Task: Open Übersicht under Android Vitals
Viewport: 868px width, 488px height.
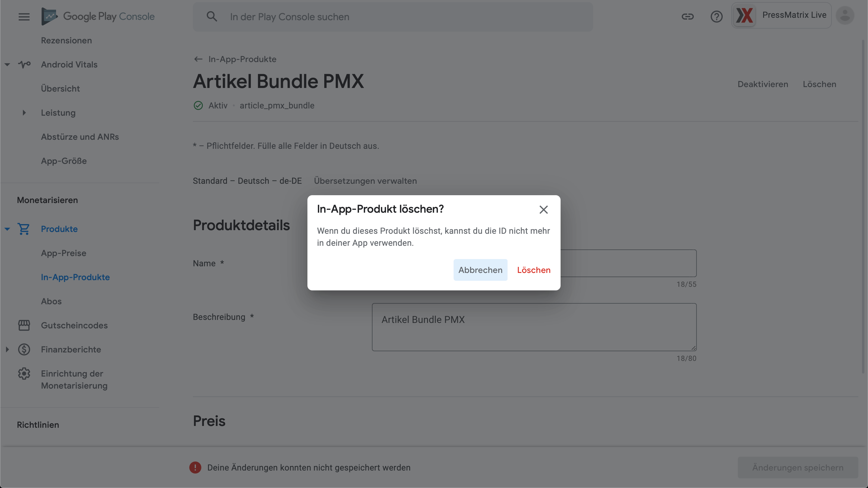Action: pos(60,89)
